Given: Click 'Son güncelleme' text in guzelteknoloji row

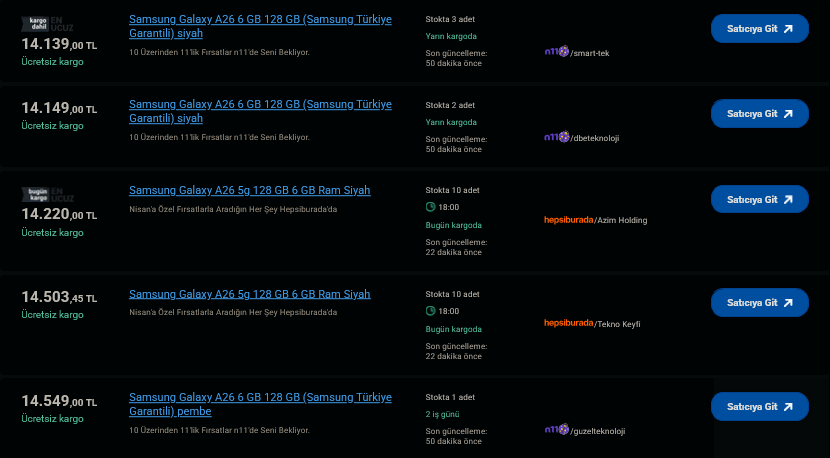Looking at the screenshot, I should pyautogui.click(x=456, y=436).
